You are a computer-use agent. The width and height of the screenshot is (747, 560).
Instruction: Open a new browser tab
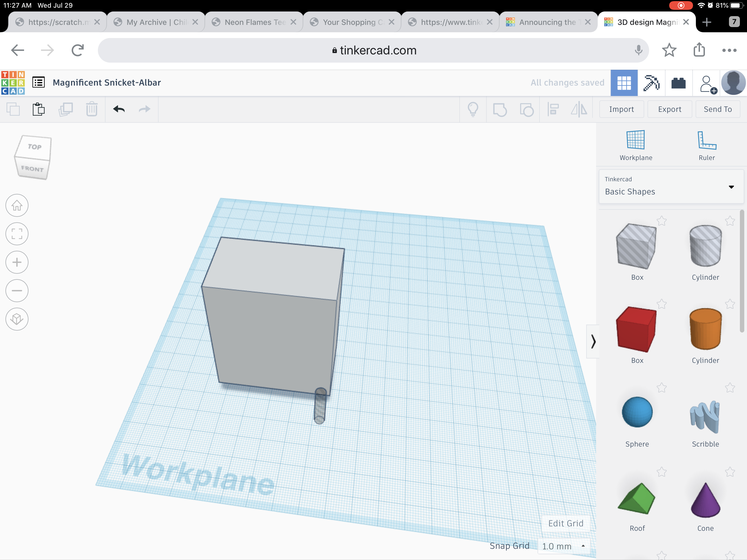click(707, 22)
